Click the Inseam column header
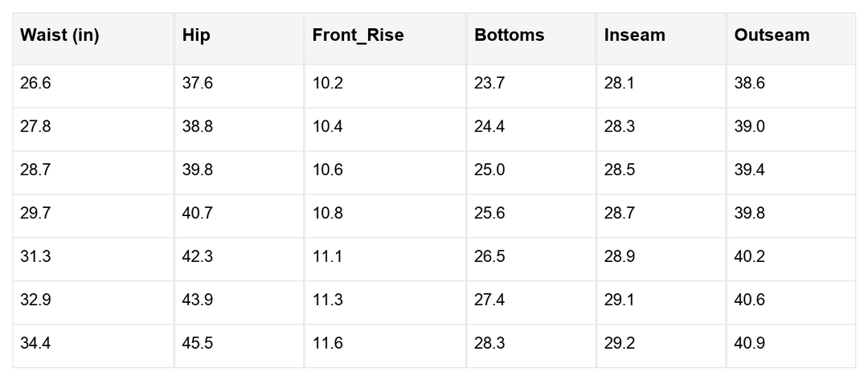The height and width of the screenshot is (380, 868). click(x=634, y=35)
